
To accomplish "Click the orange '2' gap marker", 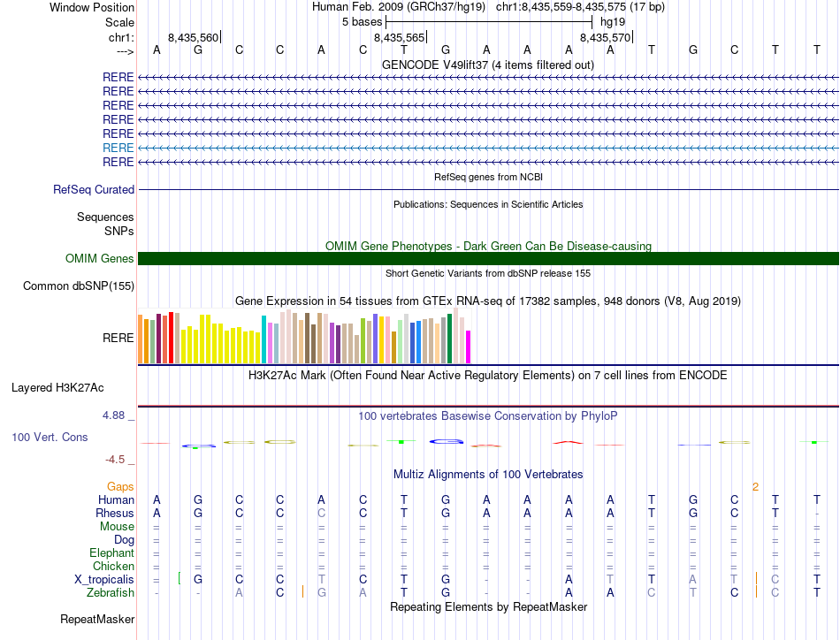I will pos(755,486).
